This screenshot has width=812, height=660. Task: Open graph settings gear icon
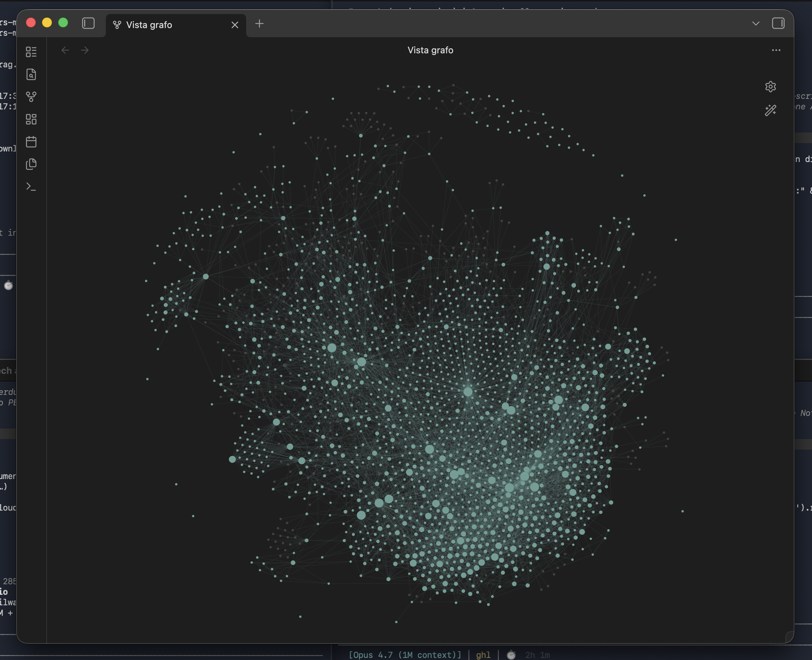pos(770,87)
